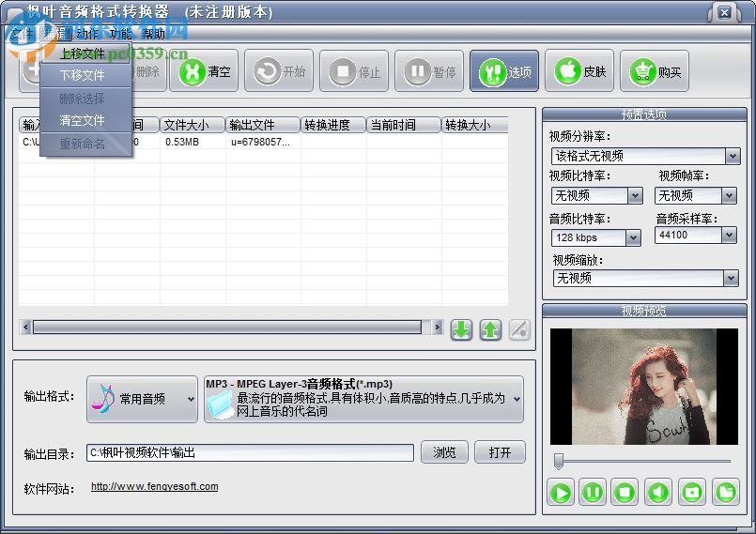This screenshot has height=534, width=756.
Task: Open snapshot folder icon under preview
Action: tap(726, 492)
